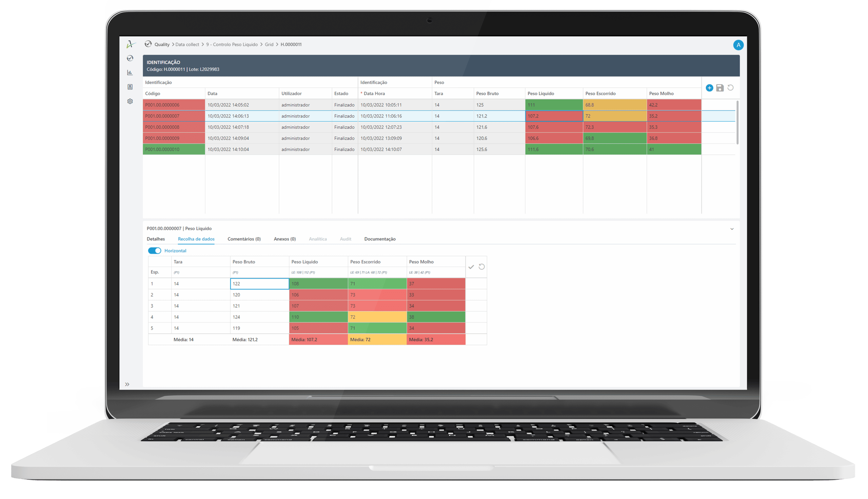Click the add record plus icon
868x499 pixels.
pyautogui.click(x=709, y=88)
